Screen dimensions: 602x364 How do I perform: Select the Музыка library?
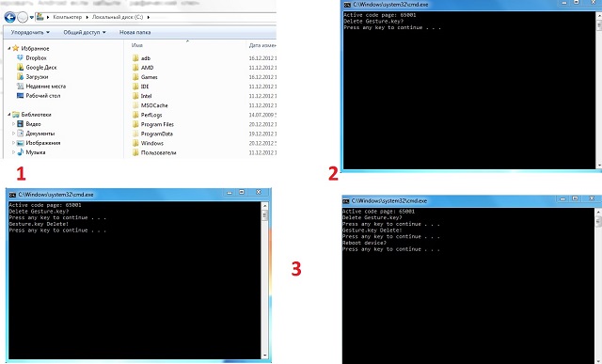point(36,152)
